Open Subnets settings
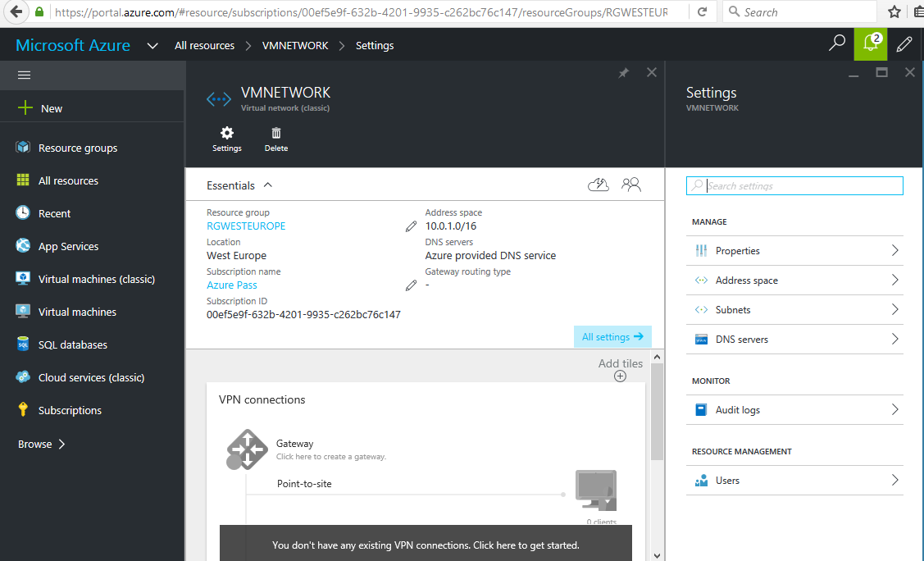The height and width of the screenshot is (561, 924). pos(794,309)
